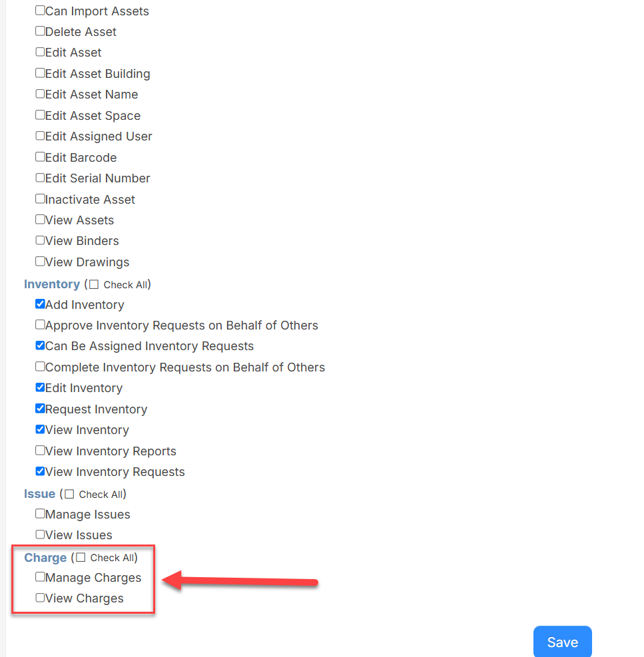The height and width of the screenshot is (657, 644).
Task: Enable Approve Inventory Requests on Behalf of Others
Action: tap(40, 324)
